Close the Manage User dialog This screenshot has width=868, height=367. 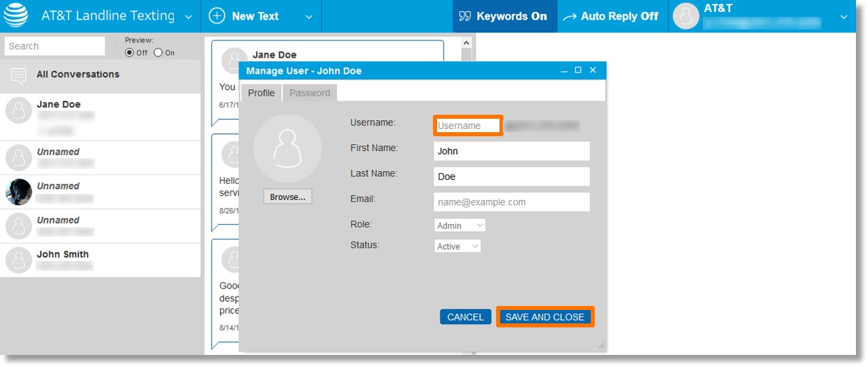click(593, 70)
